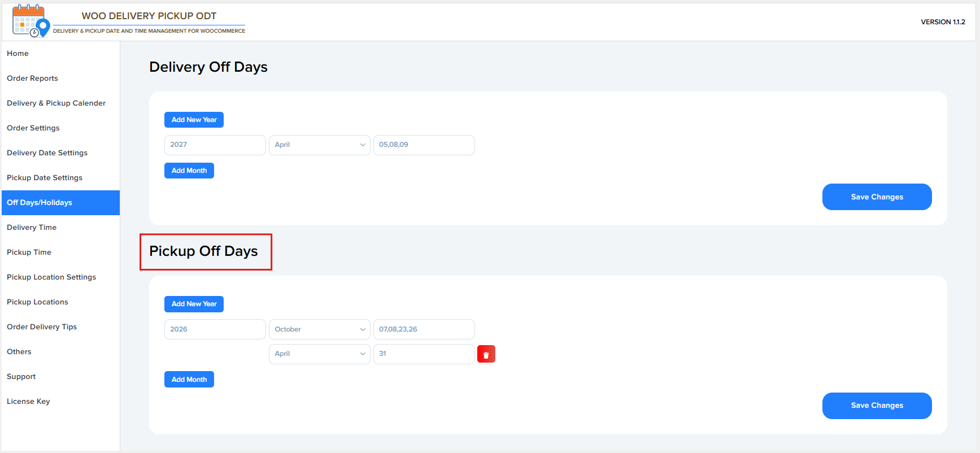The image size is (980, 453).
Task: Open the April month dropdown under Pickup Off Days
Action: point(319,354)
